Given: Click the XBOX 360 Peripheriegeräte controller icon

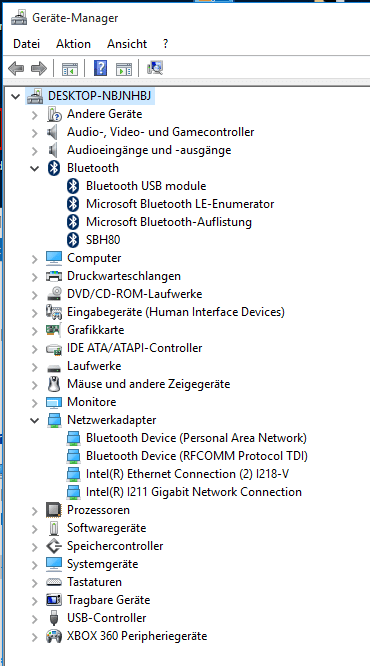Looking at the screenshot, I should (54, 636).
